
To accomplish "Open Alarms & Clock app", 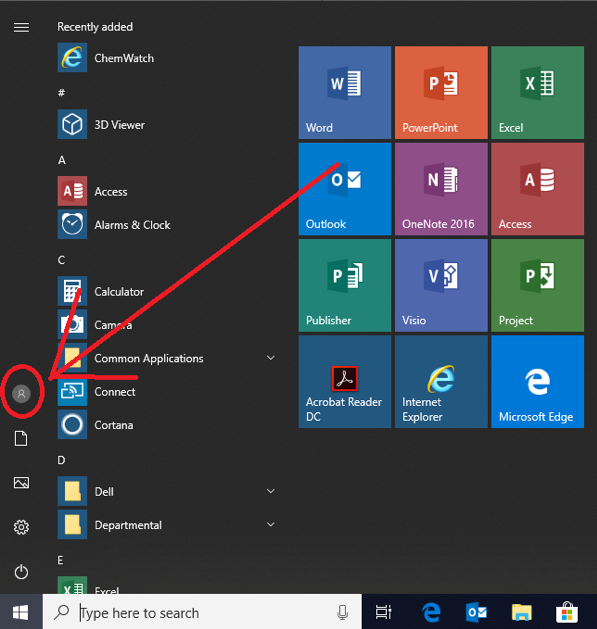I will (x=169, y=225).
